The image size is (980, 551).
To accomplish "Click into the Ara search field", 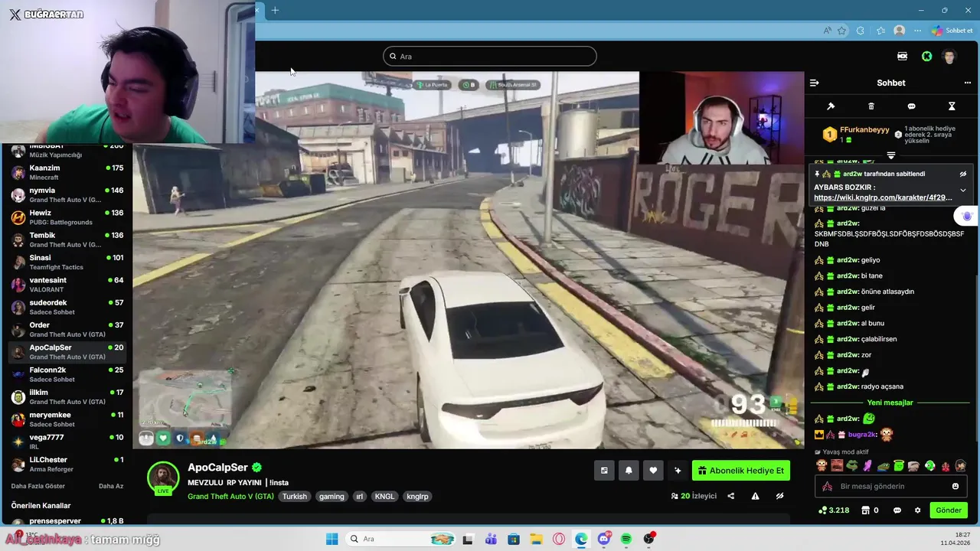I will point(490,56).
